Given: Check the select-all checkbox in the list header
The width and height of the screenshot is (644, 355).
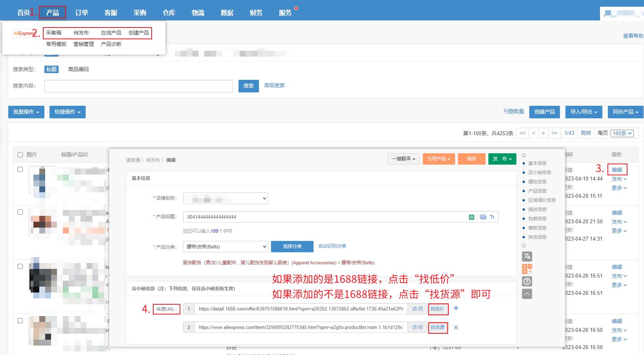Looking at the screenshot, I should (20, 155).
